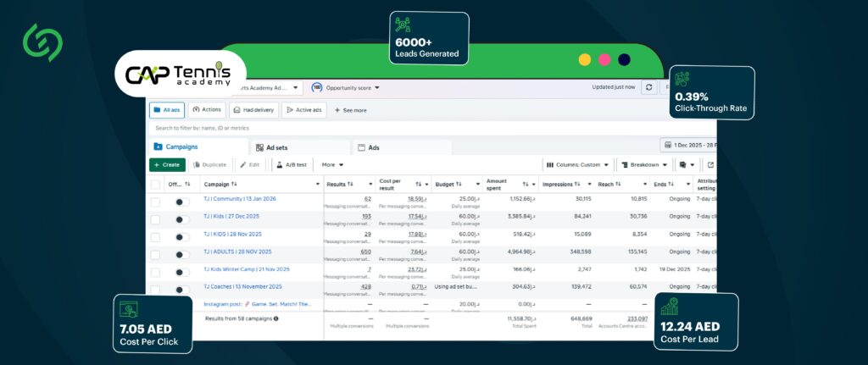Check the box for TJ | Kids 27 Dec 2025
Screen dimensions: 868x365
[x=155, y=219]
